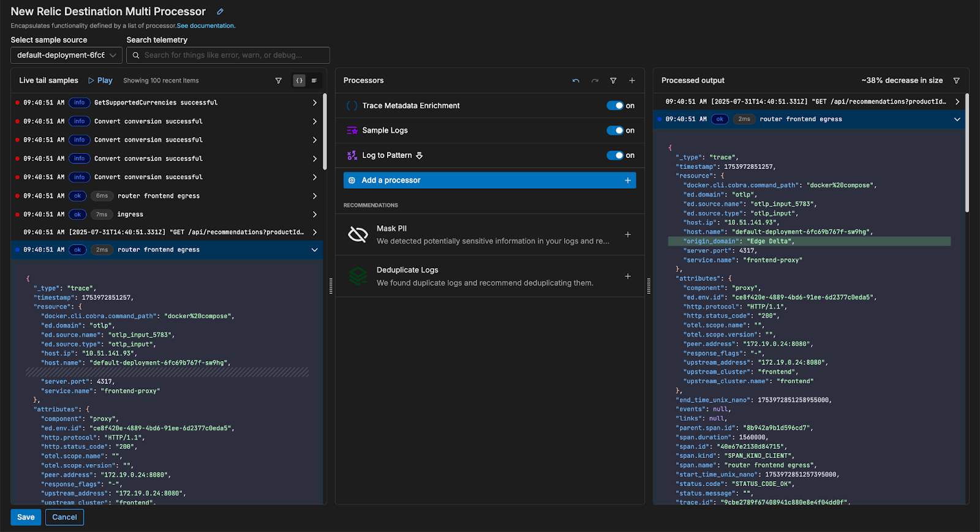Click the redo arrow in Processors panel
Image resolution: width=980 pixels, height=532 pixels.
click(595, 81)
